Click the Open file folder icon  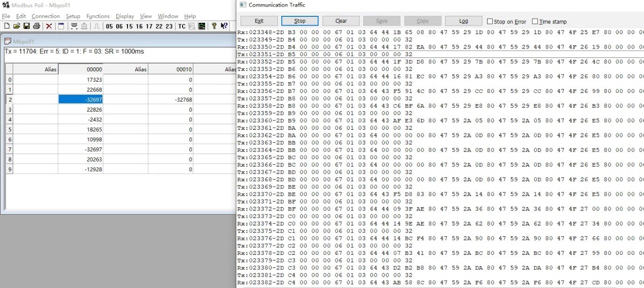(x=16, y=26)
